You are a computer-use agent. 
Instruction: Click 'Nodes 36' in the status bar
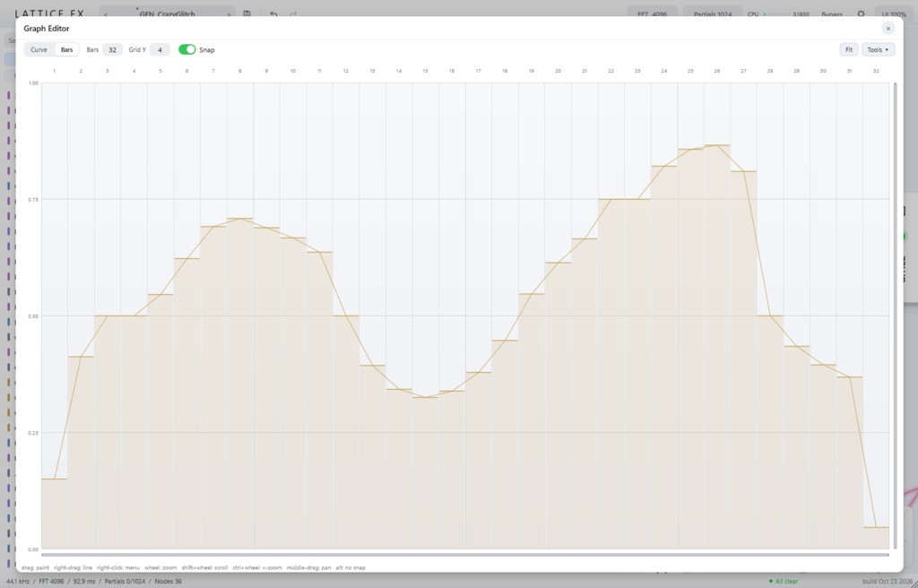168,582
